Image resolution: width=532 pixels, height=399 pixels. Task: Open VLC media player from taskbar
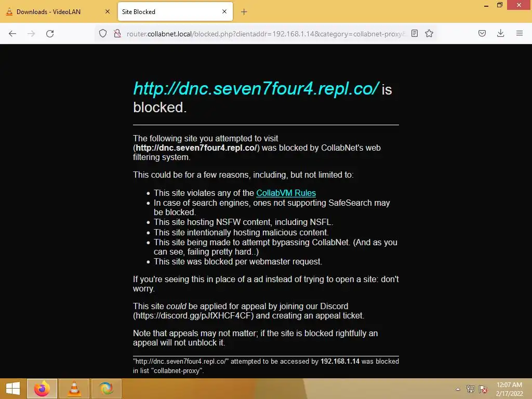(x=74, y=389)
